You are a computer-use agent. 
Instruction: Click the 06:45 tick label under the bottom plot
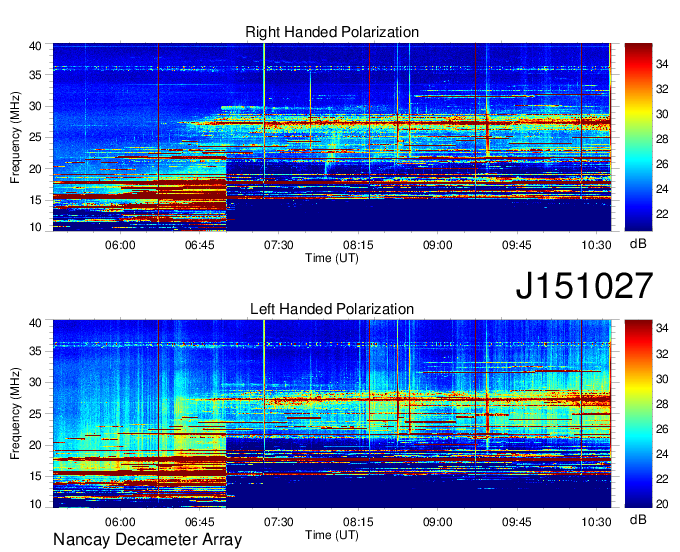click(x=199, y=522)
